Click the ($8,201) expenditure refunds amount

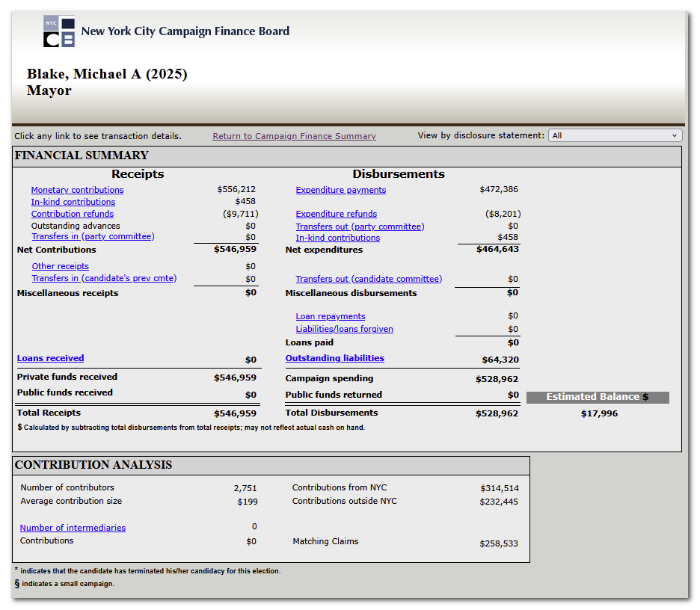[x=503, y=214]
